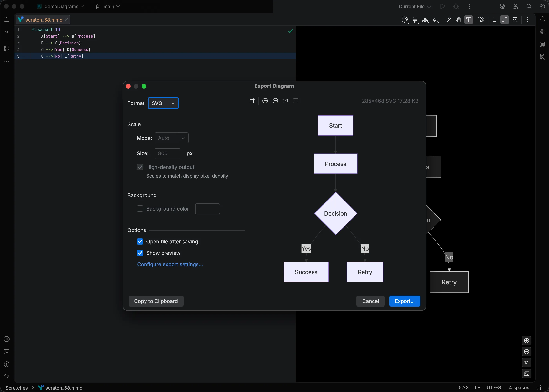Viewport: 549px width, 392px height.
Task: Click scratch_68.mmd breadcrumb in status bar
Action: click(60, 388)
